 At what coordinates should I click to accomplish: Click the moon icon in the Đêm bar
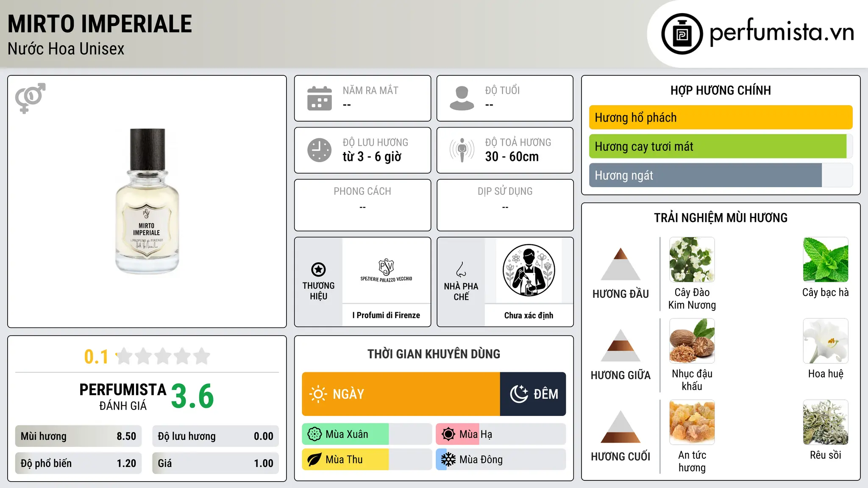(519, 394)
